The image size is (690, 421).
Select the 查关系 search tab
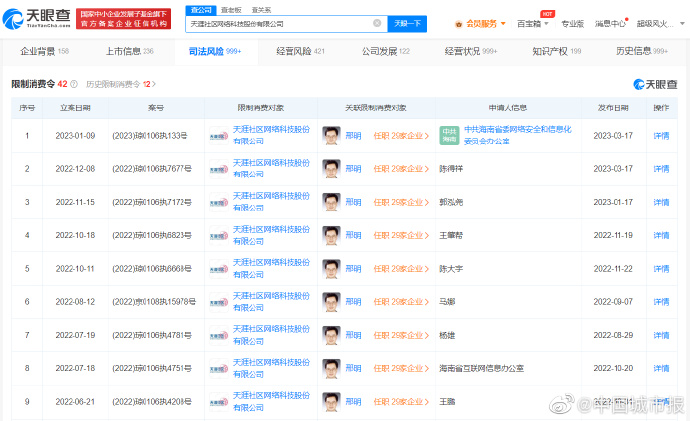click(x=261, y=10)
